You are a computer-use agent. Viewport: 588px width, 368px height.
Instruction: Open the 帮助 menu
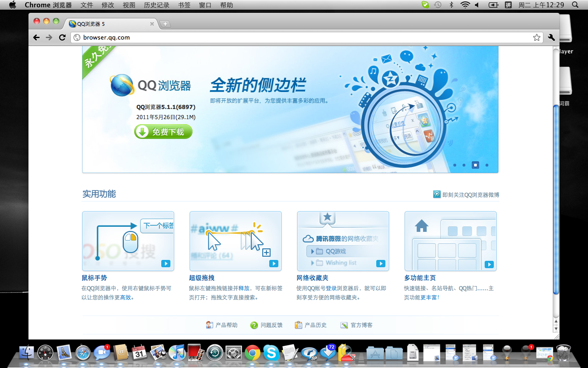click(x=226, y=5)
